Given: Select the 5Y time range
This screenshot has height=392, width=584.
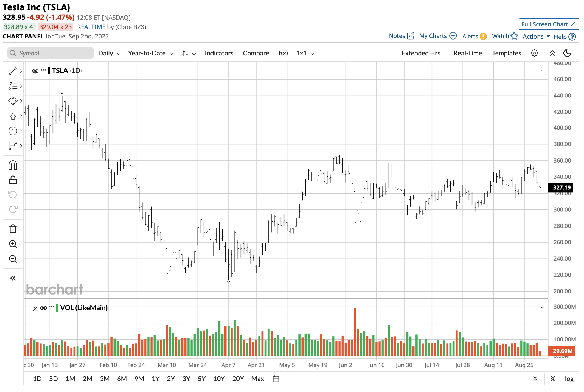Looking at the screenshot, I should [202, 379].
